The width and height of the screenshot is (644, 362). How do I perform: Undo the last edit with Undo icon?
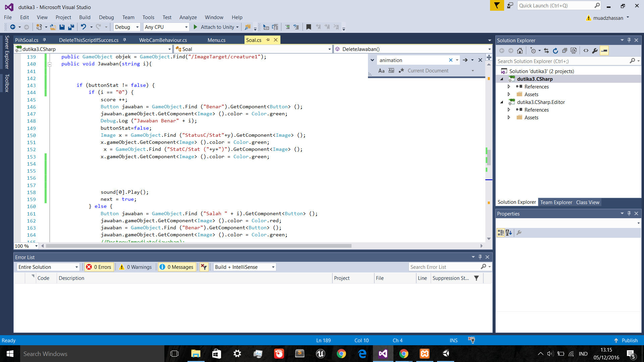(x=84, y=27)
